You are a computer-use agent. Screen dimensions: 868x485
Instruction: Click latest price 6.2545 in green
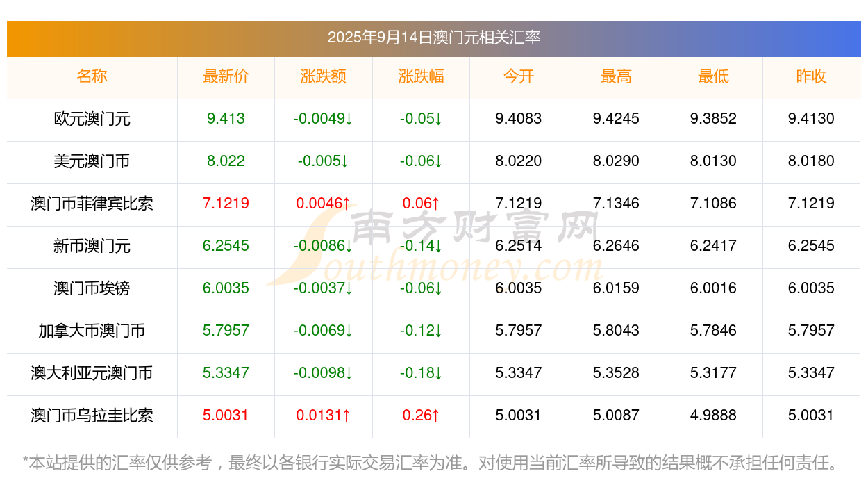tap(226, 246)
